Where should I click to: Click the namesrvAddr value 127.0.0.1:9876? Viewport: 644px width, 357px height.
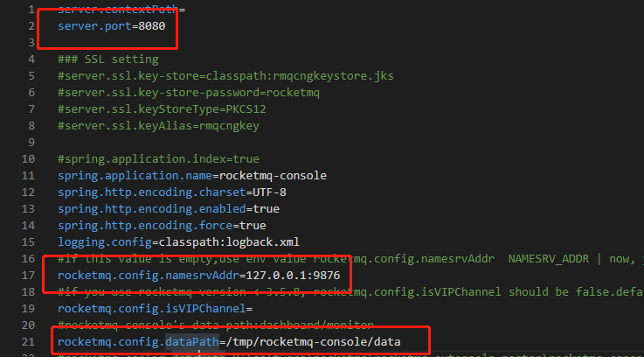(x=293, y=275)
